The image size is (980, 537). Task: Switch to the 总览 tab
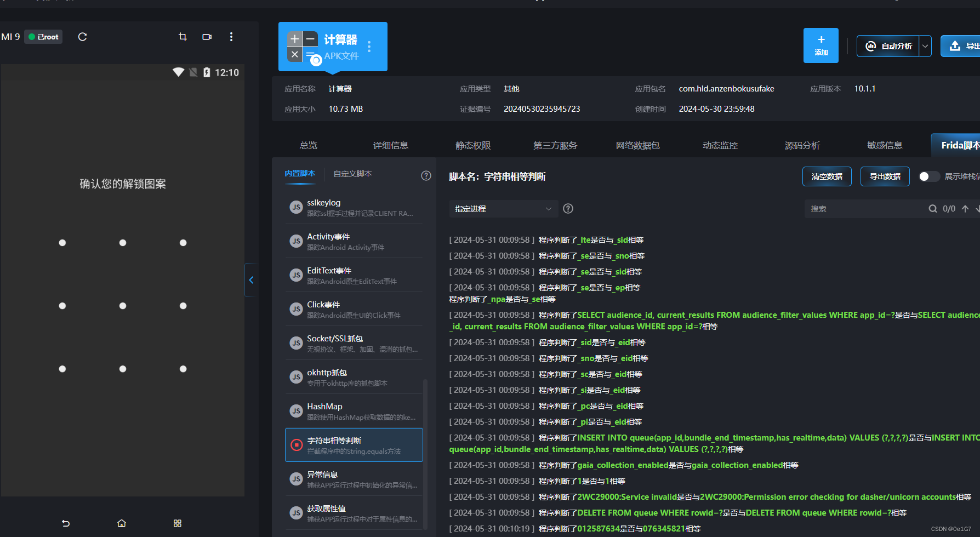point(309,145)
